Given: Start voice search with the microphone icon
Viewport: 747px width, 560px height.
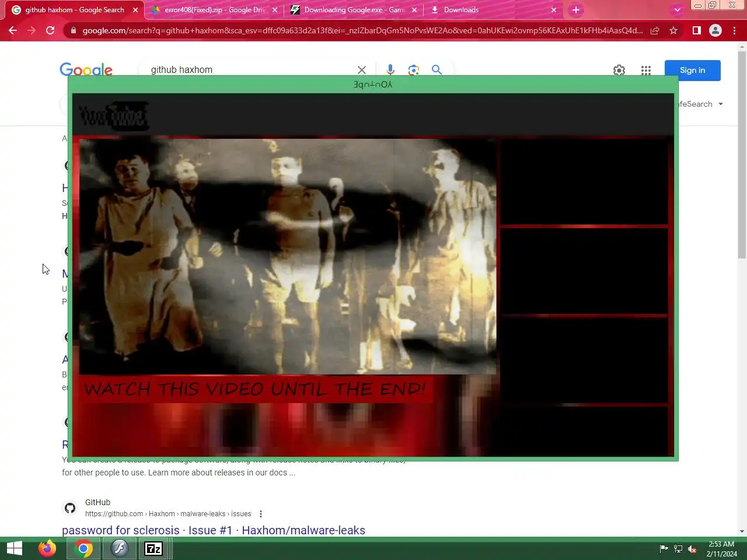Looking at the screenshot, I should tap(390, 70).
